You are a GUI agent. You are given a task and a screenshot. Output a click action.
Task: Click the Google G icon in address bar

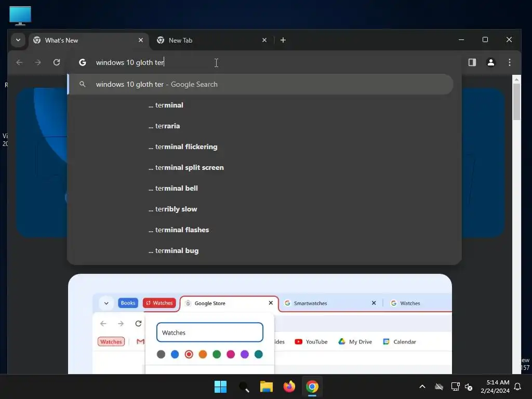click(x=83, y=62)
